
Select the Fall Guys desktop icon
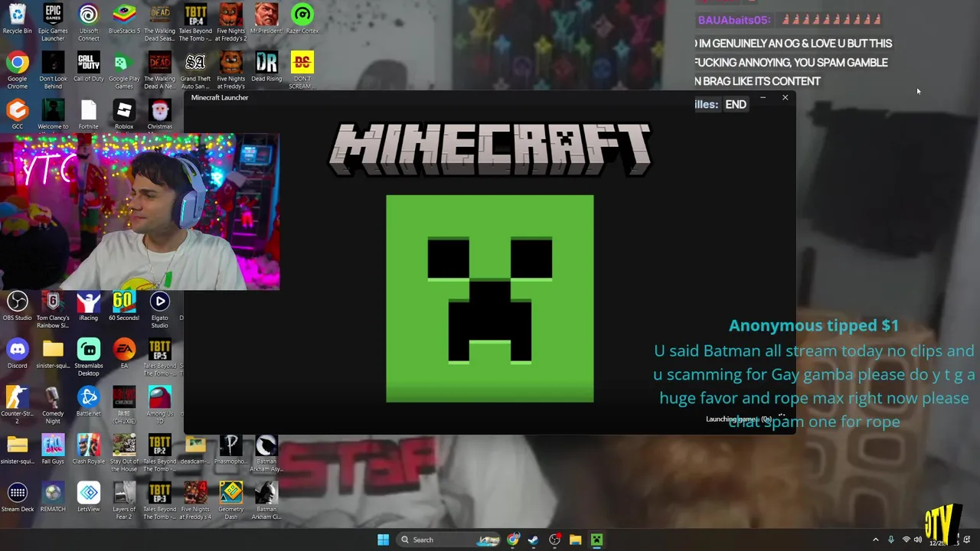point(53,450)
